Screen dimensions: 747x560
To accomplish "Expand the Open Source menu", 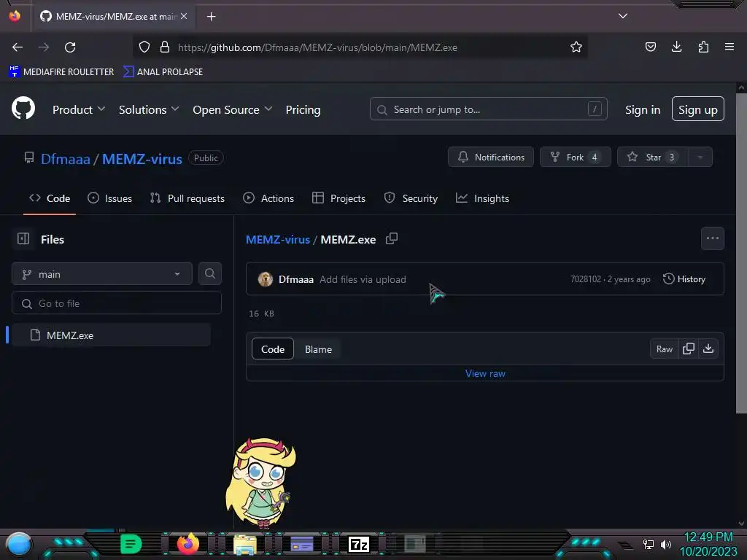I will (233, 109).
